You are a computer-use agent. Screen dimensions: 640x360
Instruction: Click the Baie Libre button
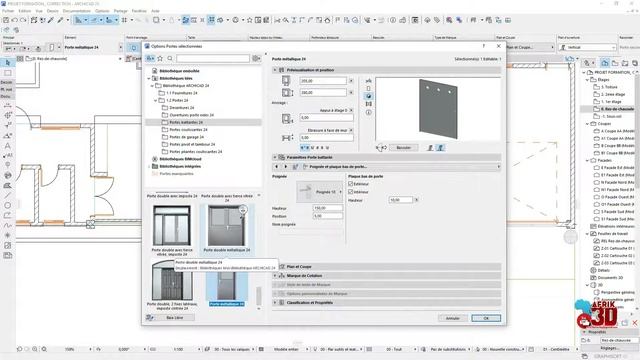click(x=175, y=317)
